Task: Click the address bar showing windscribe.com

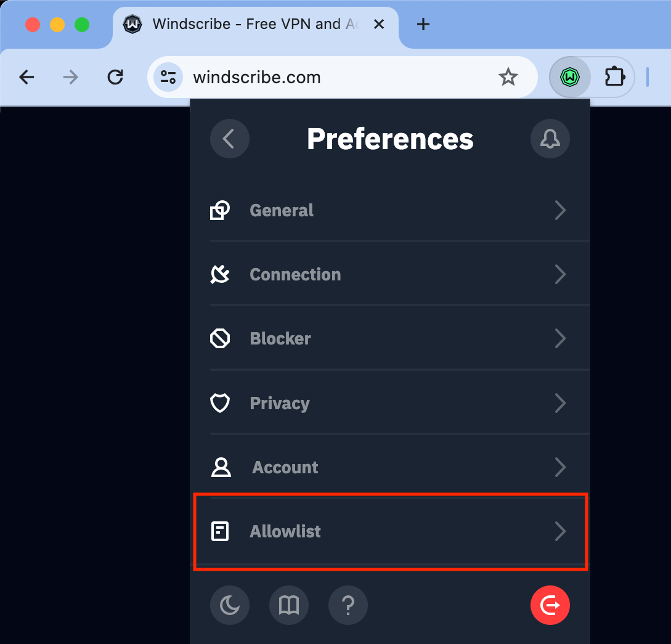Action: pos(308,77)
